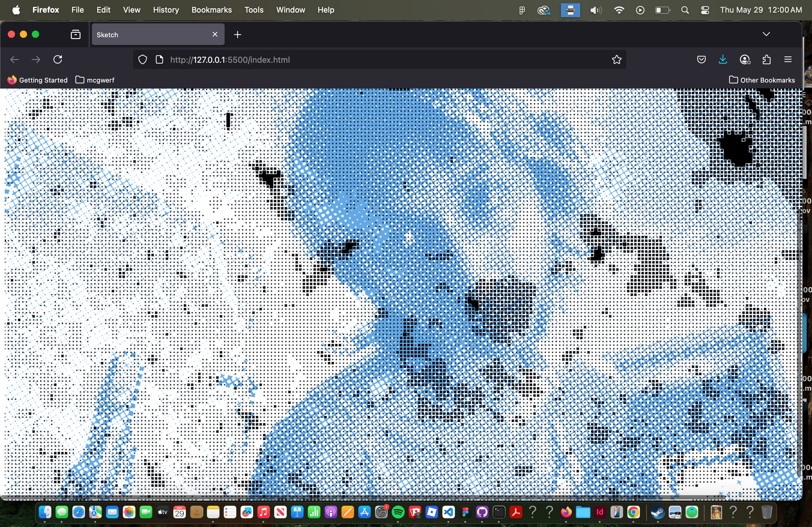Open the mcgwerf bookmarks folder
This screenshot has height=527, width=812.
coord(95,80)
